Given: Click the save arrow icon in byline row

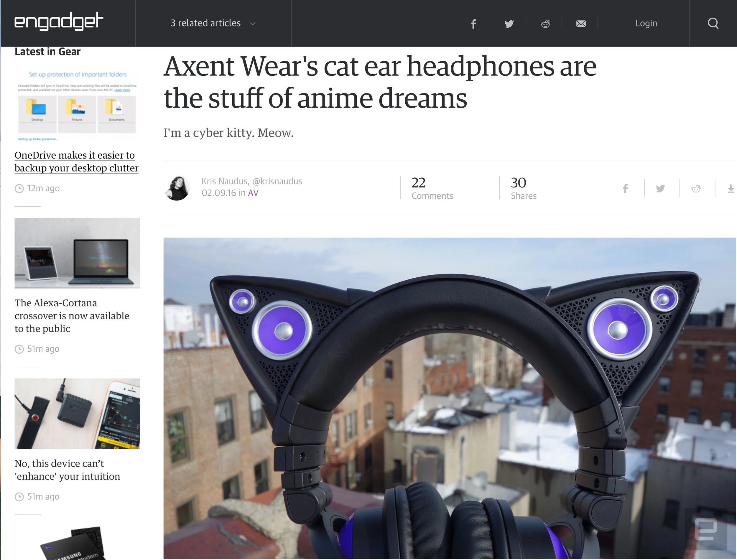Looking at the screenshot, I should pos(731,189).
